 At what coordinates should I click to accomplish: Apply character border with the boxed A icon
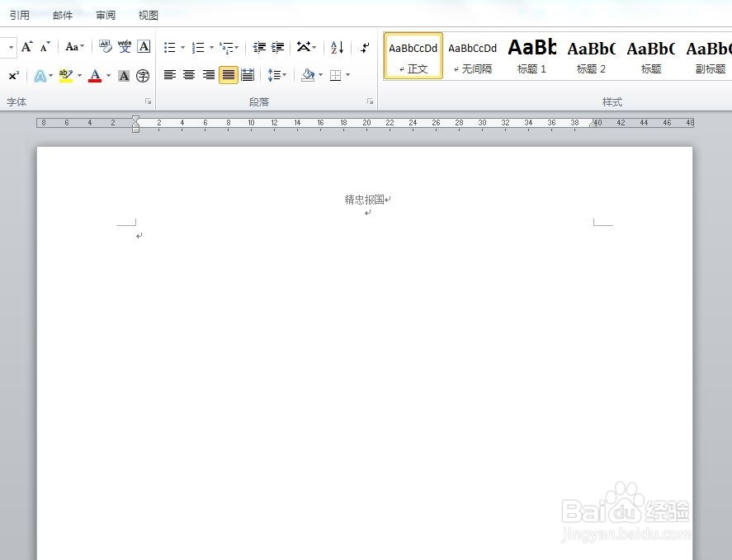(144, 47)
